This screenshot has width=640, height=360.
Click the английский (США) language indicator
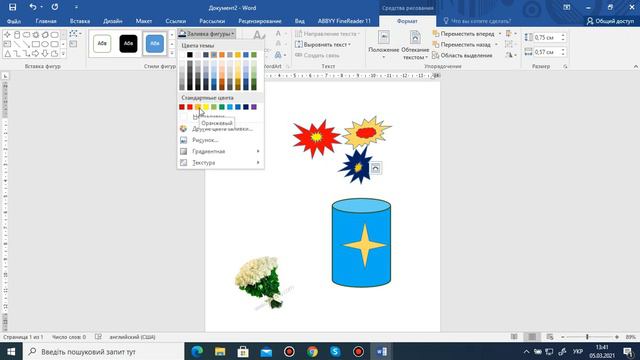132,337
